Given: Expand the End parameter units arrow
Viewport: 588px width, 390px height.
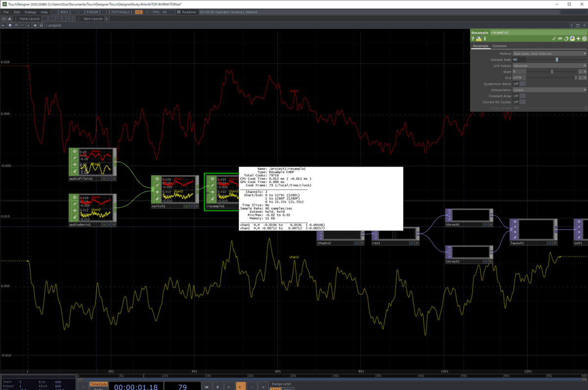Looking at the screenshot, I should pyautogui.click(x=585, y=78).
